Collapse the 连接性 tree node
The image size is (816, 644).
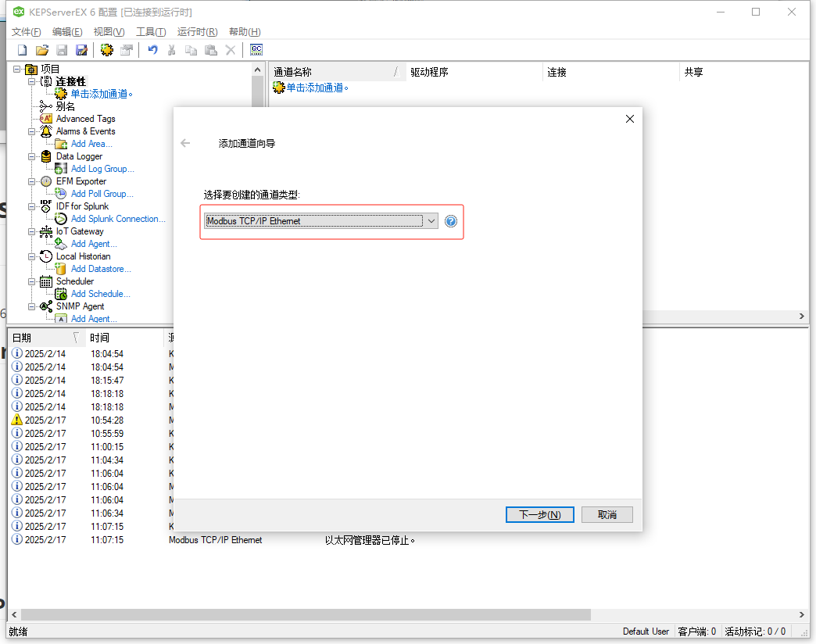coord(32,81)
